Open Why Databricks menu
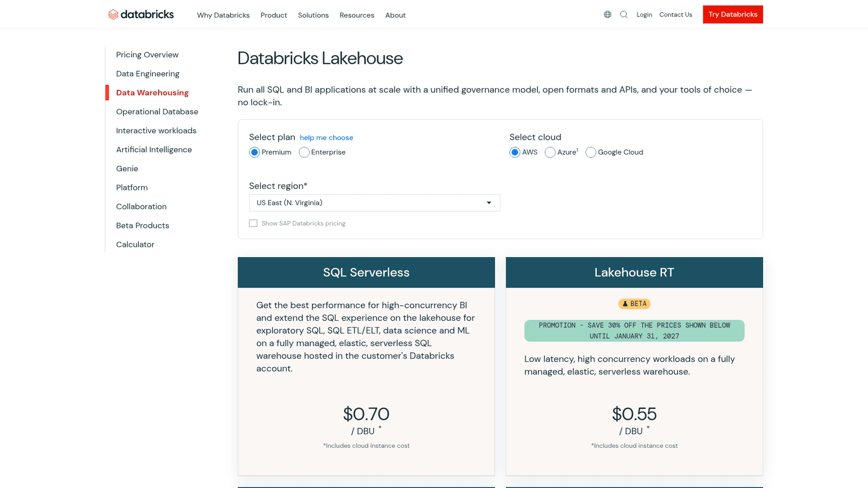868x488 pixels. pyautogui.click(x=223, y=15)
